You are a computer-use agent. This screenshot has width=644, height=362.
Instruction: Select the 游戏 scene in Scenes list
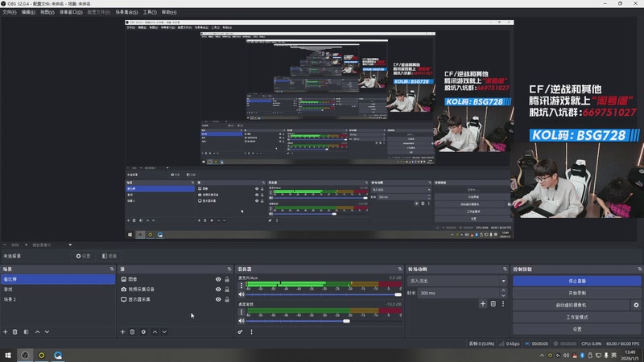tap(58, 290)
